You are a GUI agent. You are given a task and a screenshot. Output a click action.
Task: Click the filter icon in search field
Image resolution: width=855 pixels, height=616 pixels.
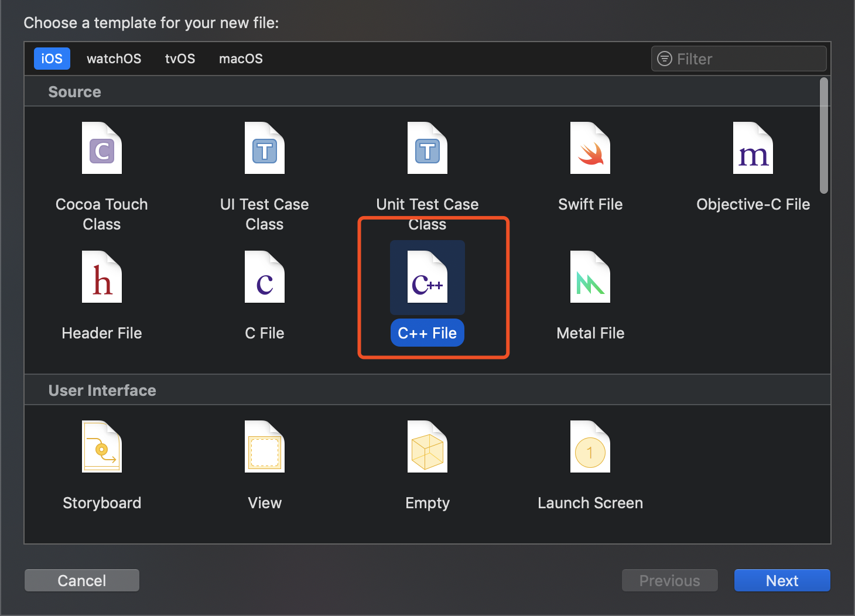[x=665, y=59]
